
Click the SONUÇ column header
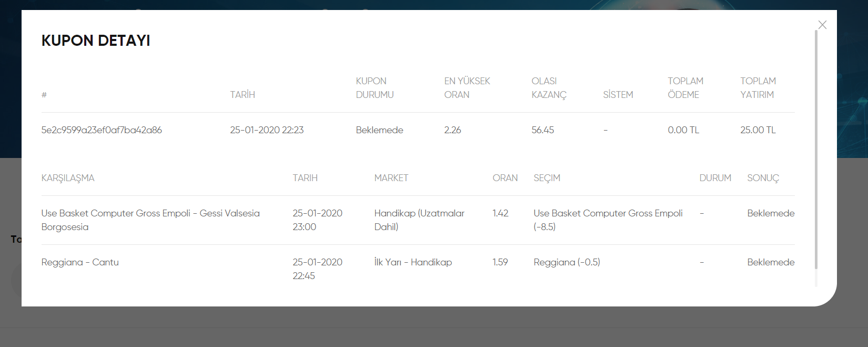763,178
